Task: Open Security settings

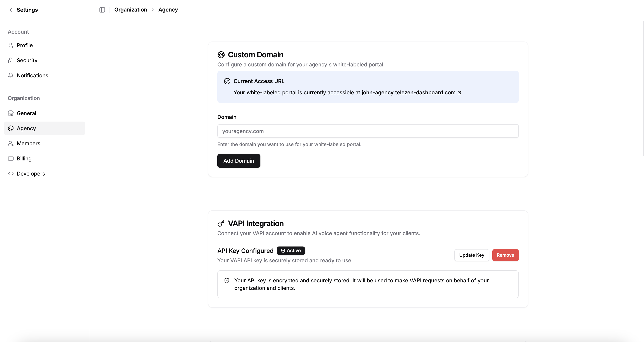Action: (x=45, y=60)
